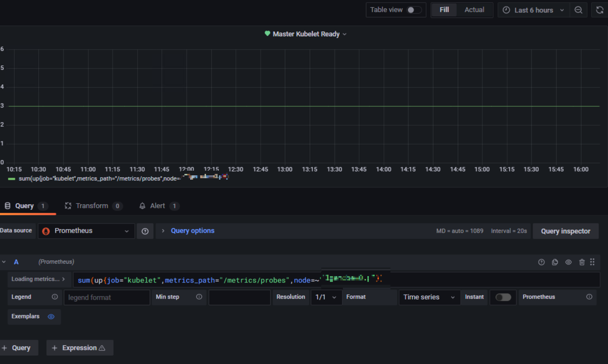Click the data source help icon
608x364 pixels.
click(145, 231)
